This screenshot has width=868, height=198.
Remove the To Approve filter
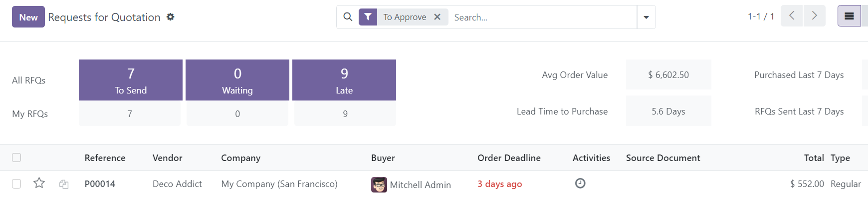(x=437, y=17)
